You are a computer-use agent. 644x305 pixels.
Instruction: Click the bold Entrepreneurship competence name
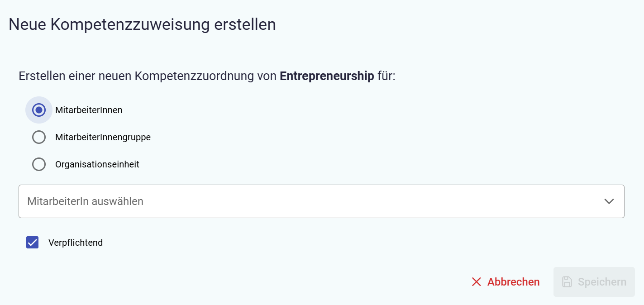click(327, 76)
